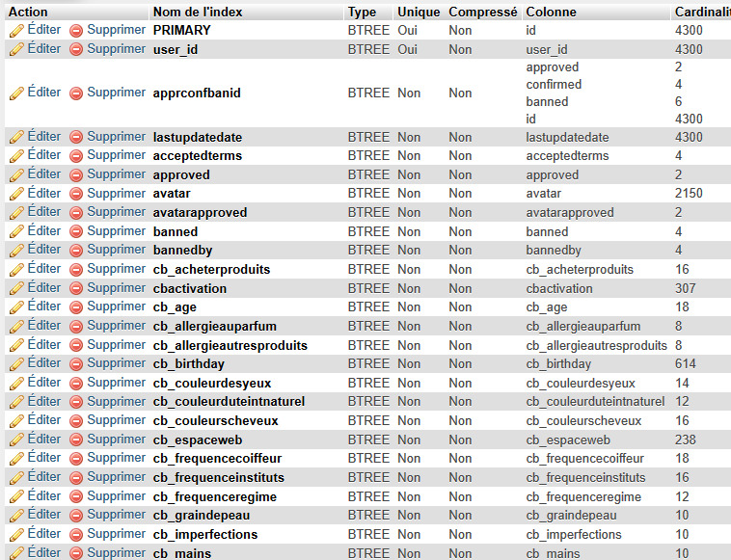The height and width of the screenshot is (560, 731).
Task: Click Éditer link for cb_frequenceregime index
Action: point(44,495)
